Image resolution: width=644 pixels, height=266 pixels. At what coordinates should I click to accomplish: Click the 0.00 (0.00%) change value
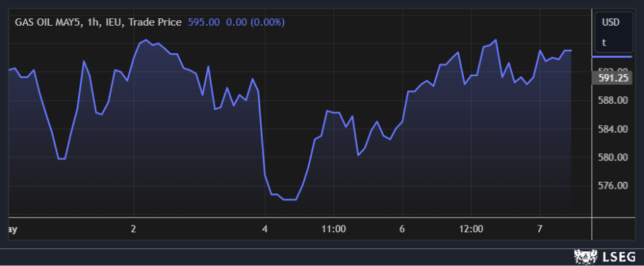(255, 22)
